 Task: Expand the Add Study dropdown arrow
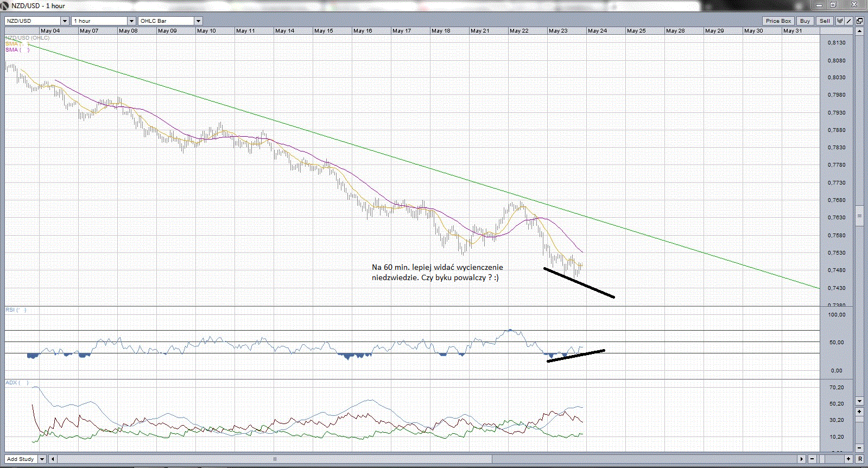click(42, 459)
